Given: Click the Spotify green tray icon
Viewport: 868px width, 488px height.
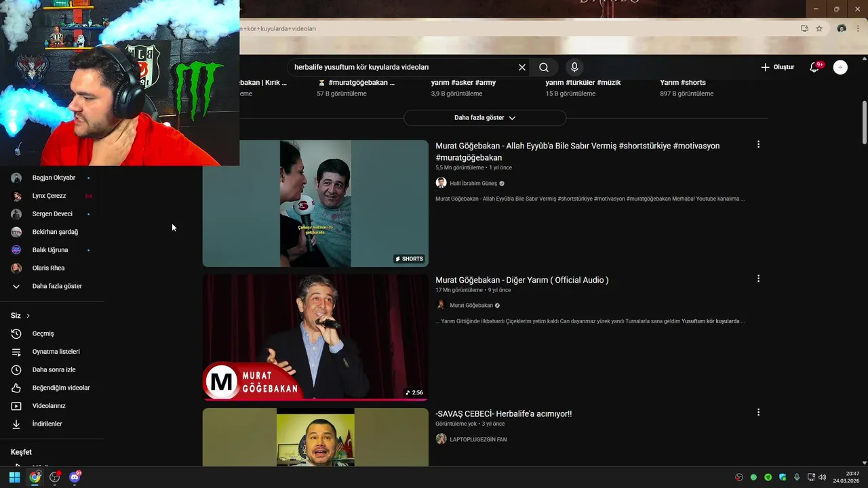Looking at the screenshot, I should click(768, 477).
